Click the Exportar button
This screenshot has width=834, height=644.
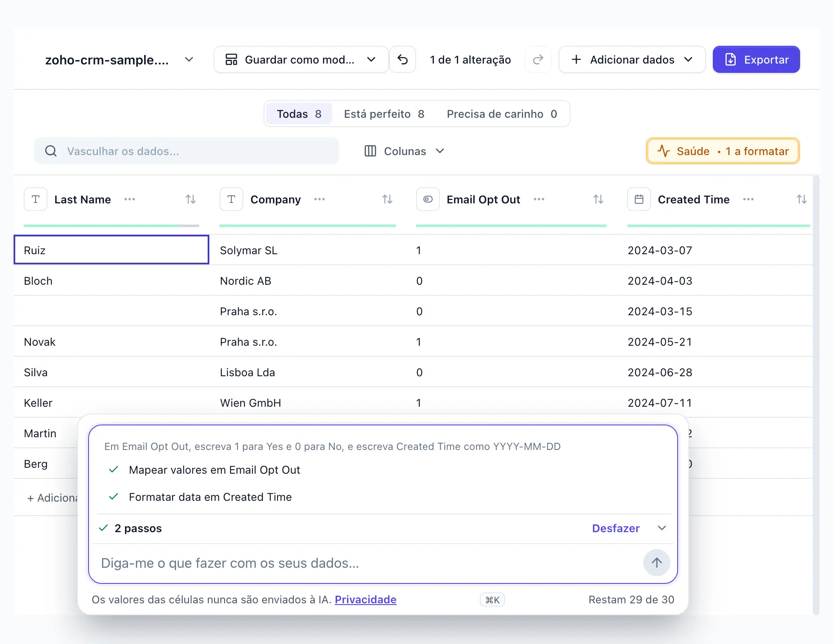[x=756, y=60]
